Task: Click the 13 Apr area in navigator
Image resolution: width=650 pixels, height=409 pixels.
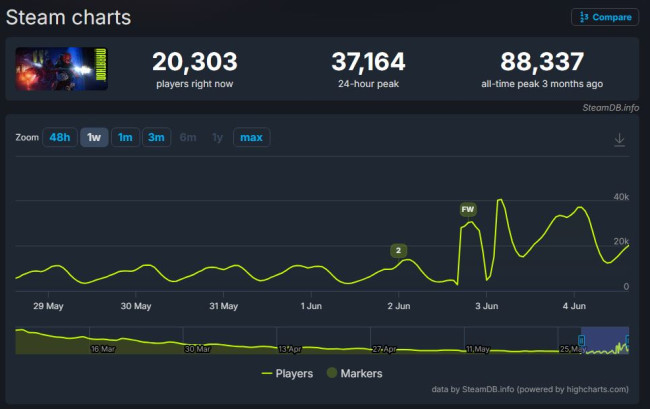Action: 290,349
